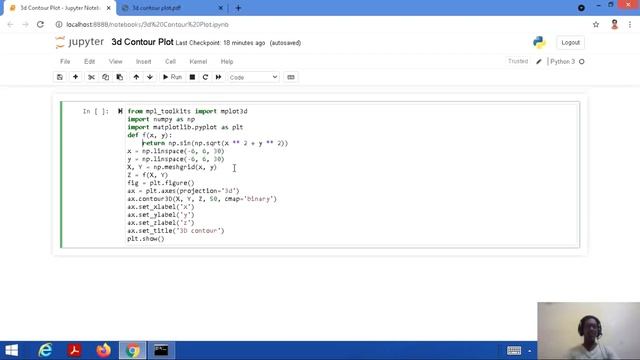Open Adobe Acrobat Reader from the taskbar
The width and height of the screenshot is (640, 360).
pyautogui.click(x=75, y=350)
